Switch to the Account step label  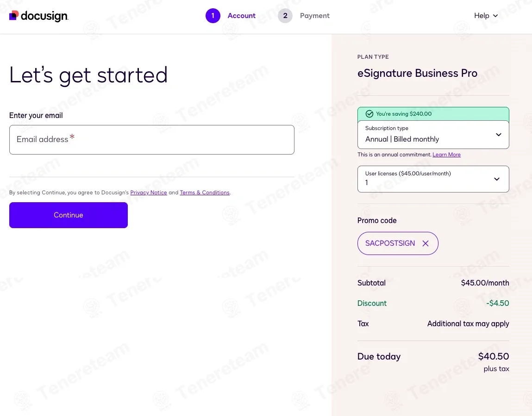[x=242, y=16]
